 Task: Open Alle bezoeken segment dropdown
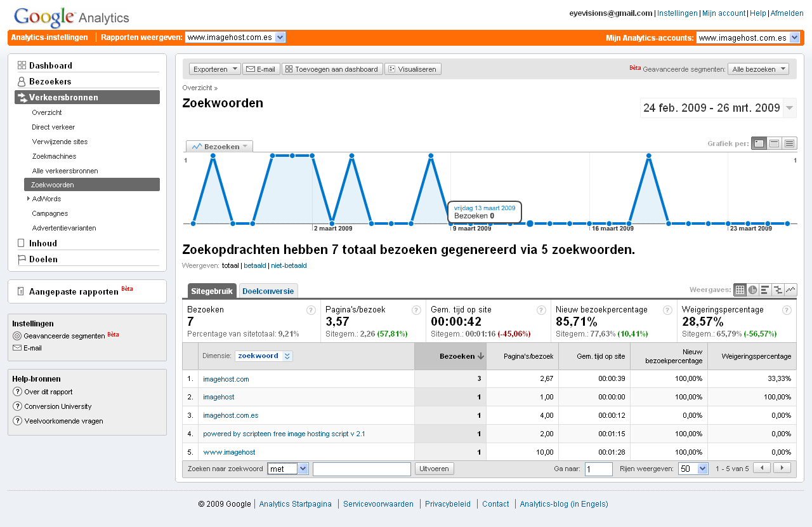[x=758, y=69]
